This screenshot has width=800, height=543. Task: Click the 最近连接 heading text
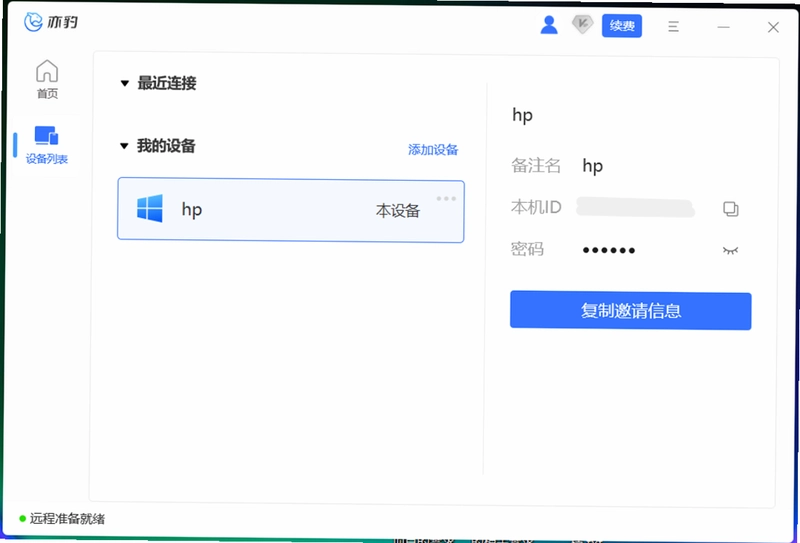tap(166, 83)
